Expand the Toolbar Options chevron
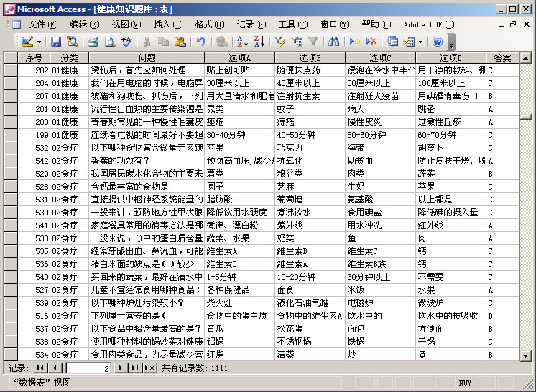The image size is (536, 392). click(x=451, y=42)
